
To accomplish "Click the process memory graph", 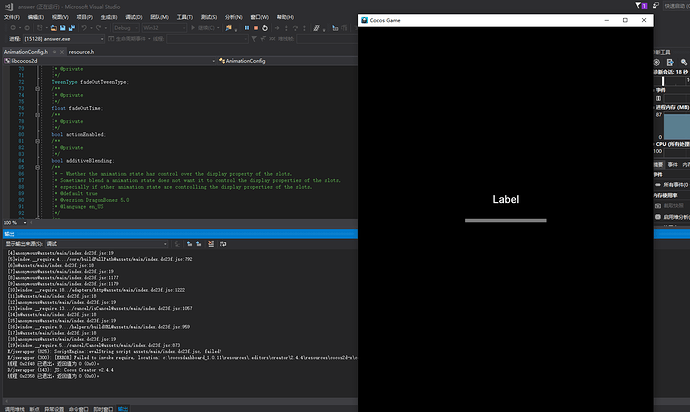I will click(x=677, y=127).
